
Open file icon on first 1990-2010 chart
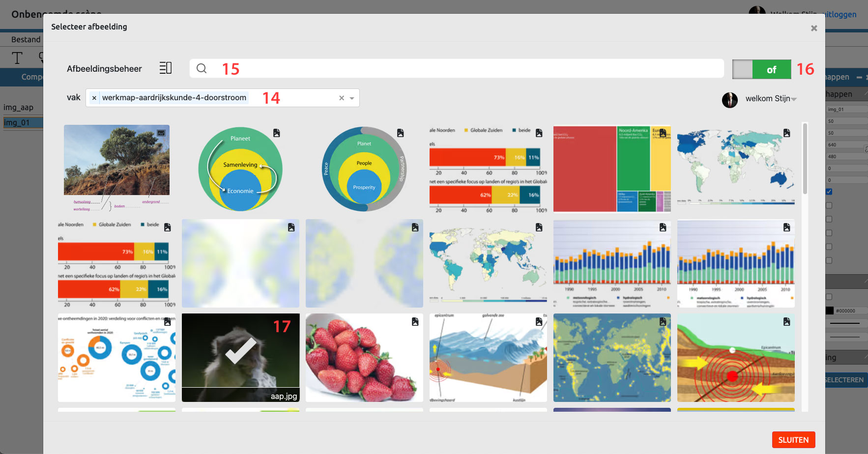point(663,227)
